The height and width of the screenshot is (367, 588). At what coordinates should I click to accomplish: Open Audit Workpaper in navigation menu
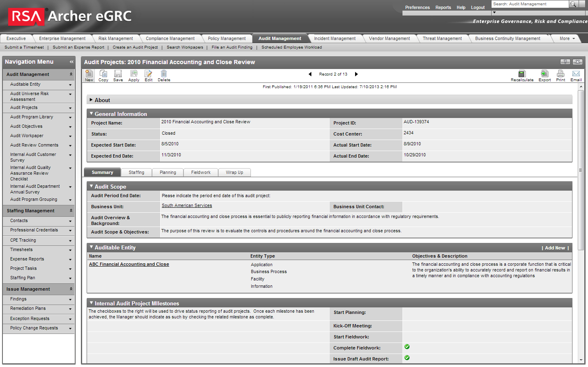(27, 136)
